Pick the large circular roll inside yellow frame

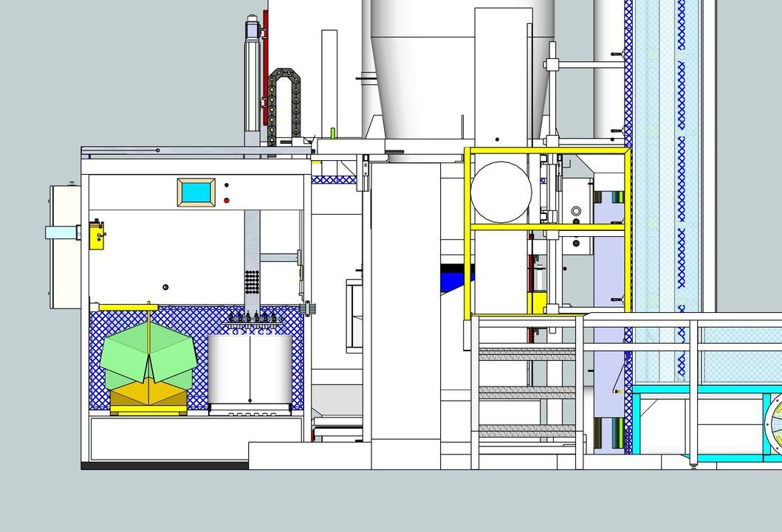(501, 192)
